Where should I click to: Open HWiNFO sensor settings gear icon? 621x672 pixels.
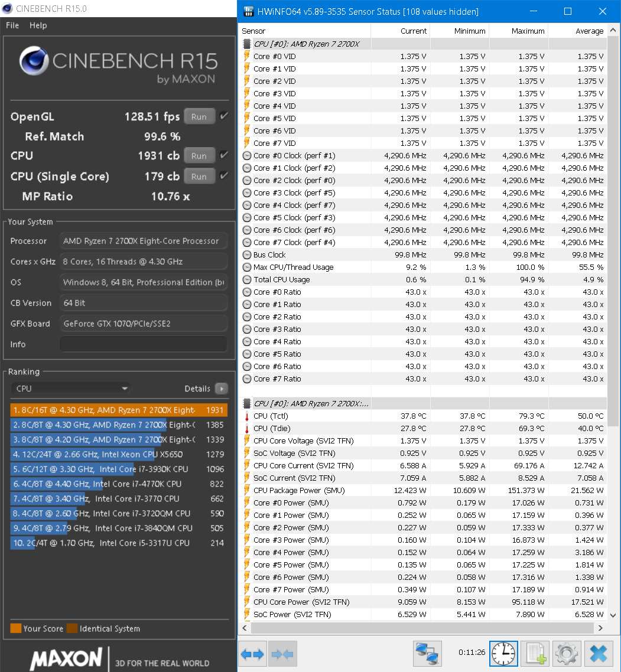point(567,654)
